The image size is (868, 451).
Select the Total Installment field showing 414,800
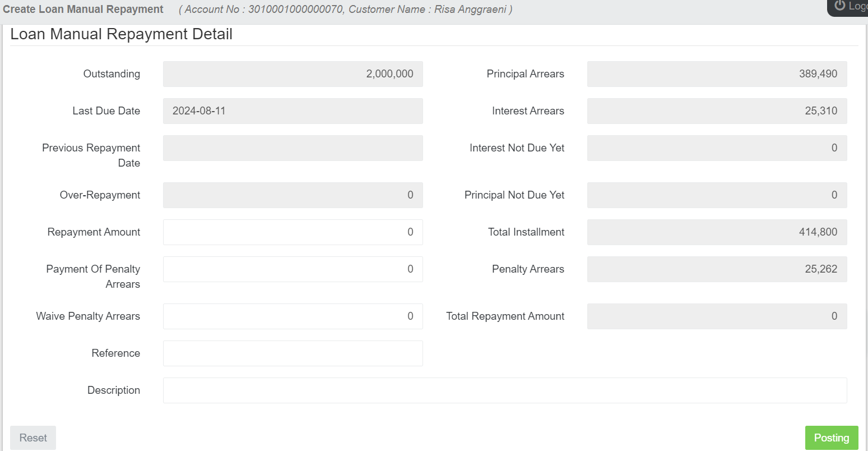point(717,232)
